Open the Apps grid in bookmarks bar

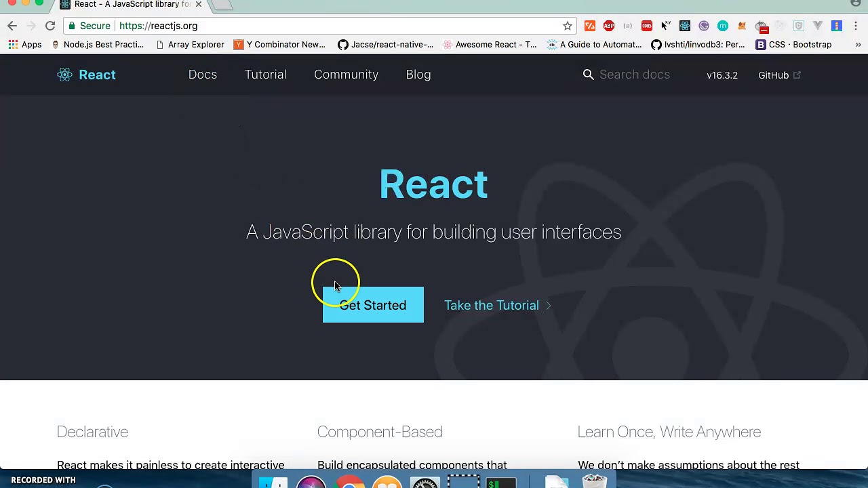click(25, 45)
